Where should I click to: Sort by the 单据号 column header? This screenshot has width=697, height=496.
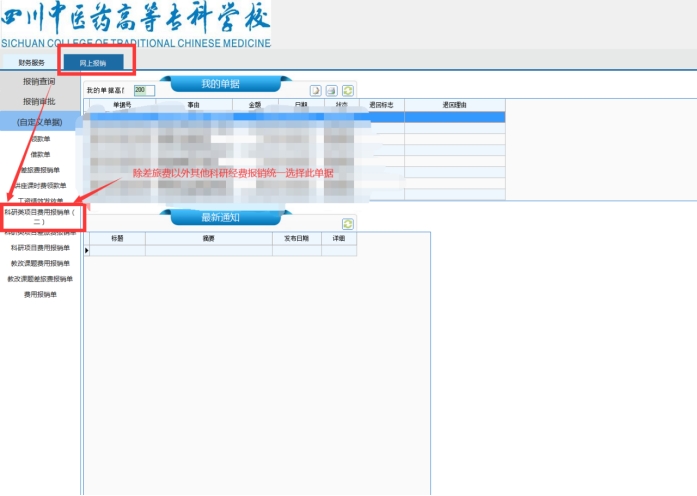point(122,104)
